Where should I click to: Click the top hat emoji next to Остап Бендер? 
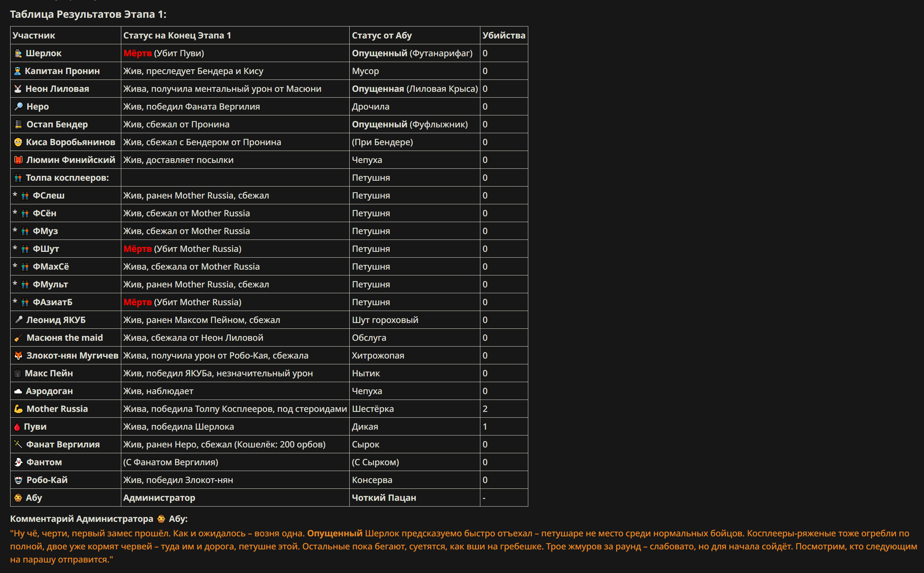coord(18,125)
